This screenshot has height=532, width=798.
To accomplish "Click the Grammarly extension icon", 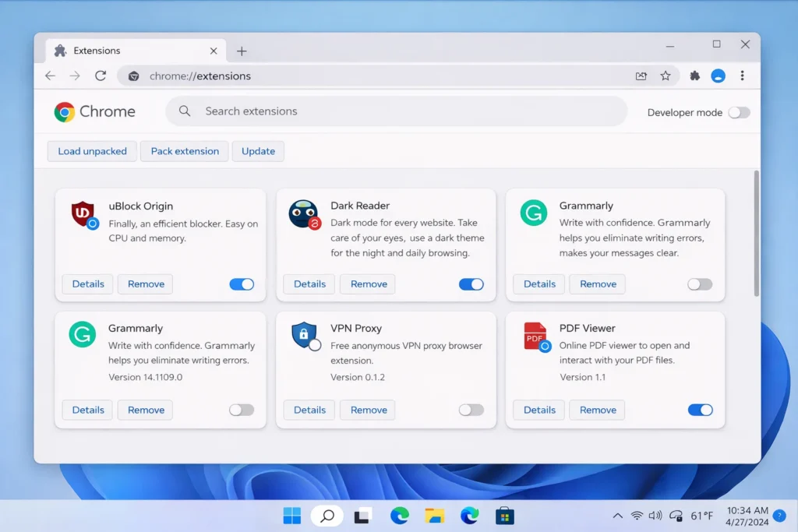I will (534, 213).
